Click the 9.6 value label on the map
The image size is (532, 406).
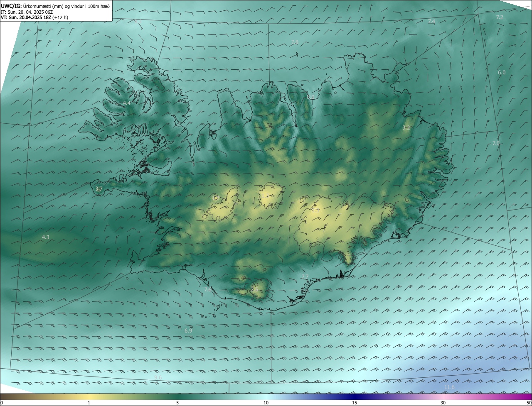pos(158,377)
